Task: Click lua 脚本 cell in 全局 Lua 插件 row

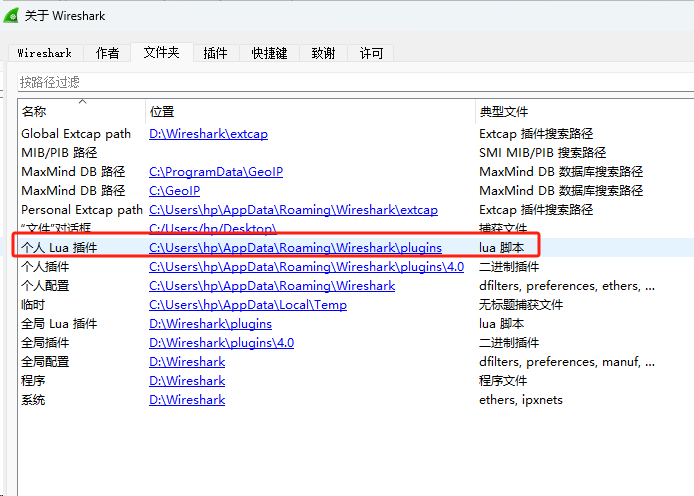Action: (x=501, y=324)
